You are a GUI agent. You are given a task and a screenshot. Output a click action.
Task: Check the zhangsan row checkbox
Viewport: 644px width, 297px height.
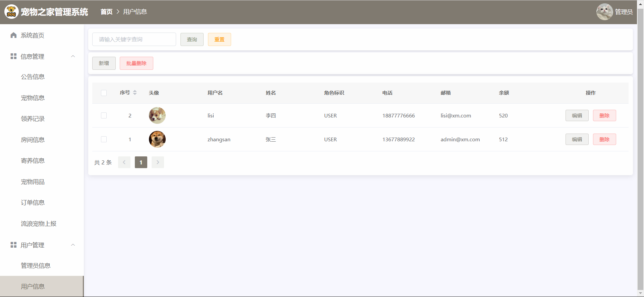coord(104,139)
